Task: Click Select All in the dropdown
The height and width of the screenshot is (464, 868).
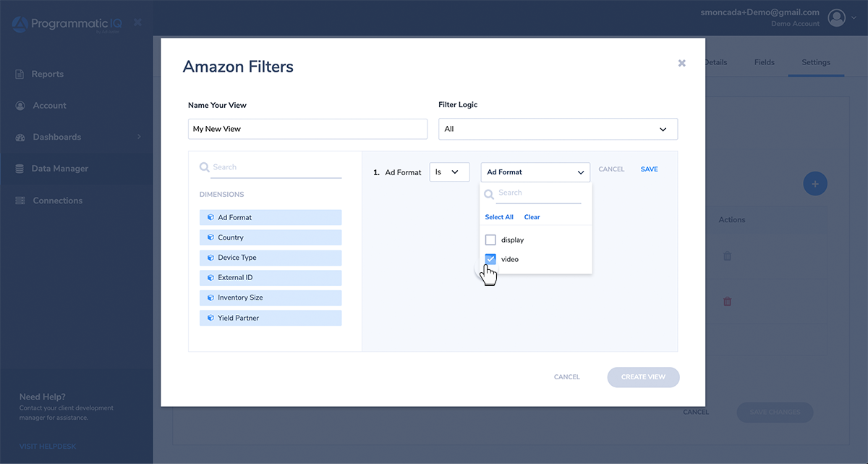Action: click(x=499, y=217)
